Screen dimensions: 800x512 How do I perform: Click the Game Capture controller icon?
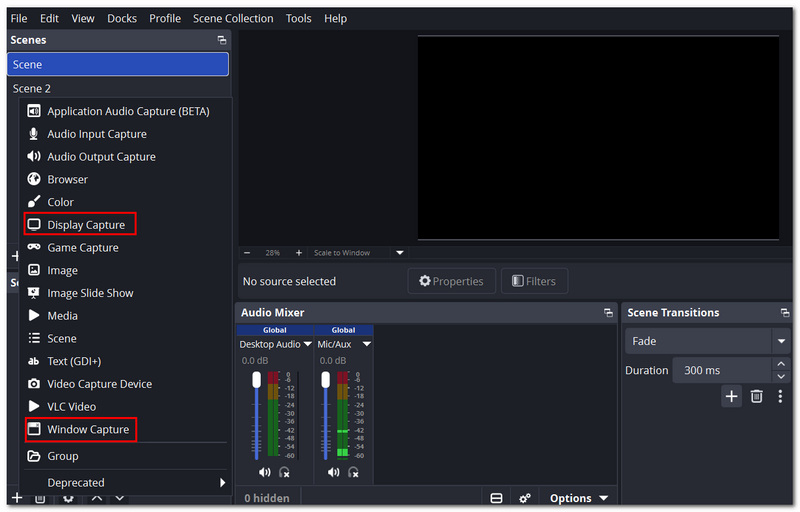[34, 247]
